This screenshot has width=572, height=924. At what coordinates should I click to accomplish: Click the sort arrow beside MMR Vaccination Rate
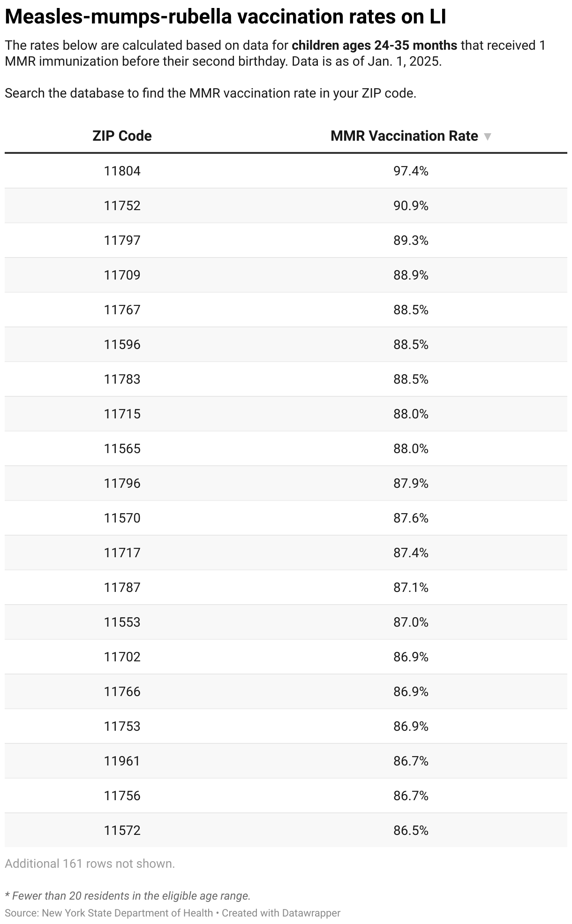point(488,136)
